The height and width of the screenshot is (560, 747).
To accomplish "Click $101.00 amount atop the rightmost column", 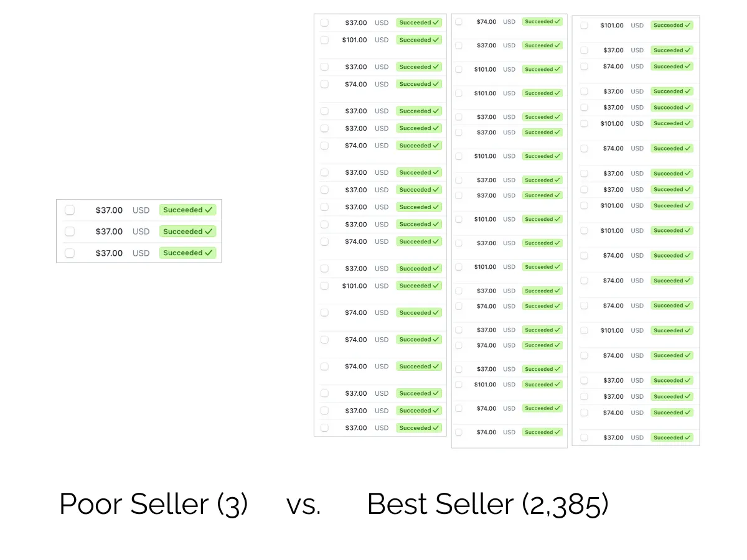I will (x=612, y=26).
